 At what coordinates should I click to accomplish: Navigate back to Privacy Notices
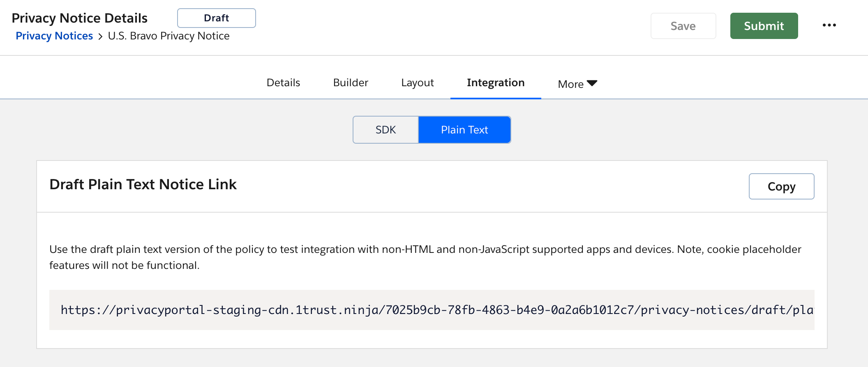pos(54,36)
